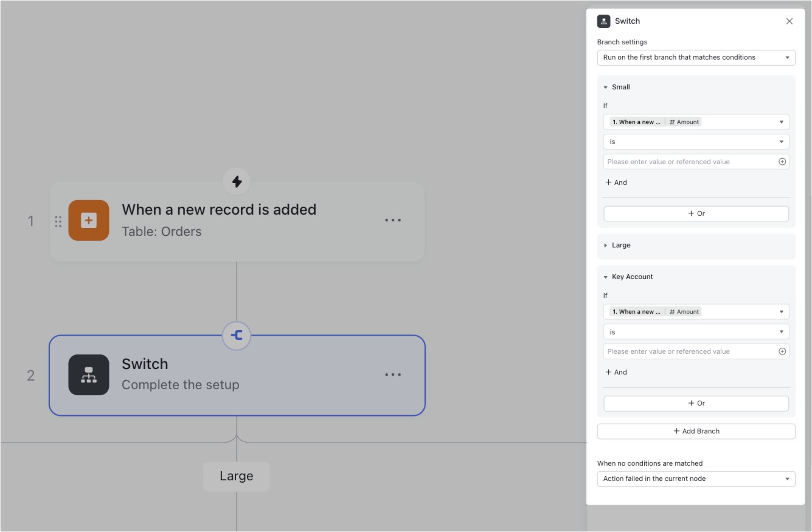Open the three-dot menu on trigger node
Viewport: 812px width, 532px height.
coord(393,220)
